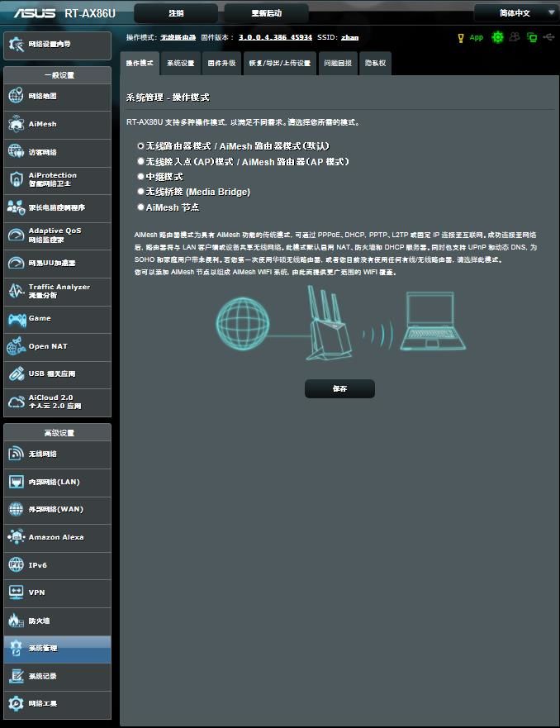Select the Media Bridge mode radio
This screenshot has height=728, width=560.
coord(140,191)
